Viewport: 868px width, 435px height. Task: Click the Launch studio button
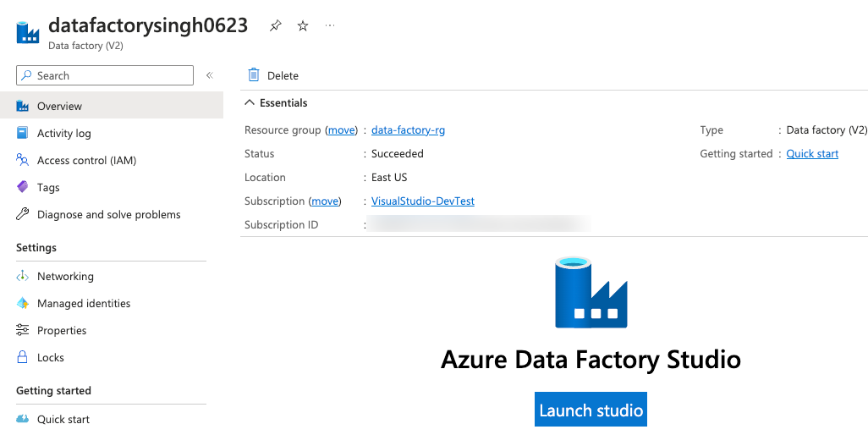coord(591,410)
